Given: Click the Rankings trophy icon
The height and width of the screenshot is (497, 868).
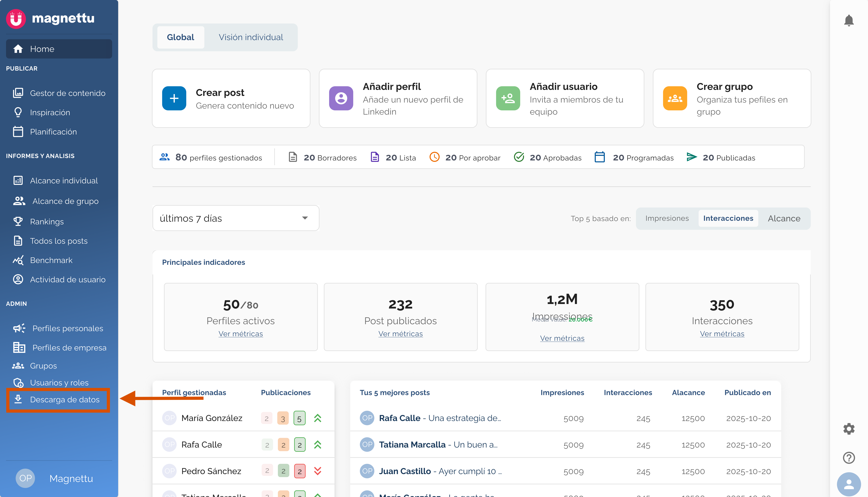Looking at the screenshot, I should click(x=18, y=222).
